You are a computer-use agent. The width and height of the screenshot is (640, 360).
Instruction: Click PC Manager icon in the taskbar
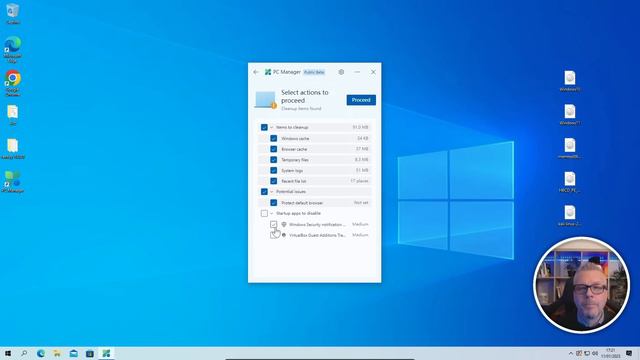point(106,353)
